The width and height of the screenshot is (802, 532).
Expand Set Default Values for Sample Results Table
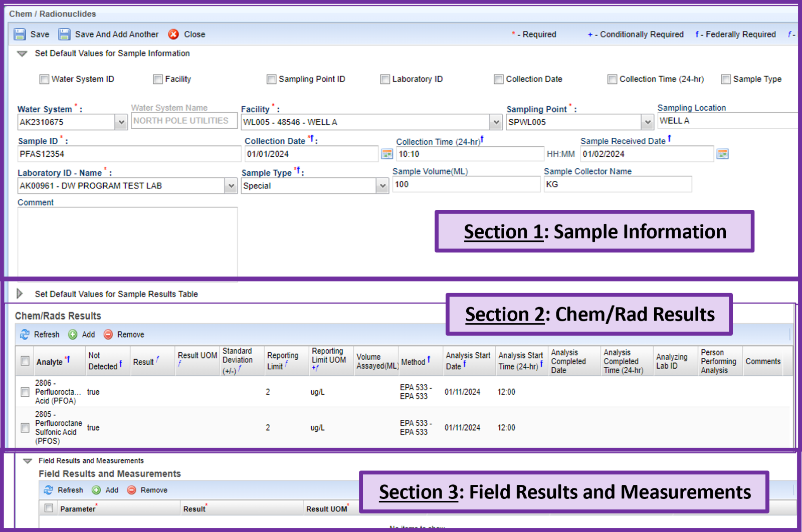tap(20, 294)
